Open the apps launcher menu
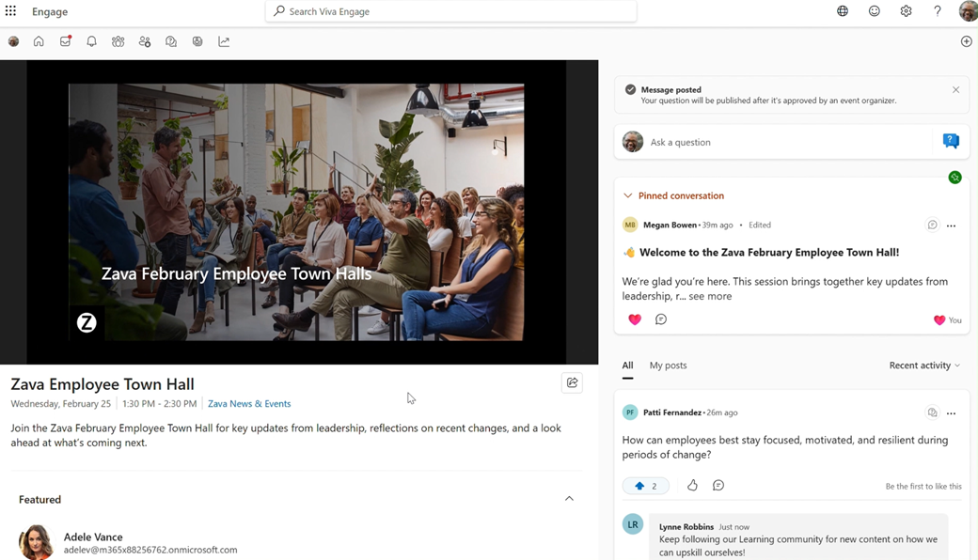 [x=10, y=10]
